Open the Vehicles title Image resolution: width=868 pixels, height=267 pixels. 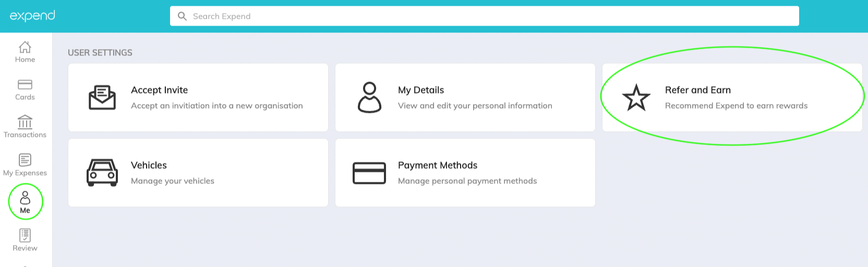(149, 165)
